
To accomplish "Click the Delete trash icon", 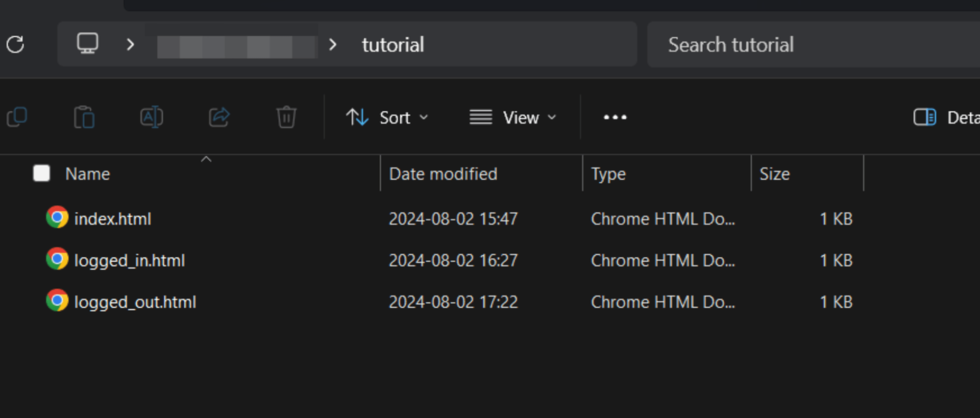I will [286, 117].
